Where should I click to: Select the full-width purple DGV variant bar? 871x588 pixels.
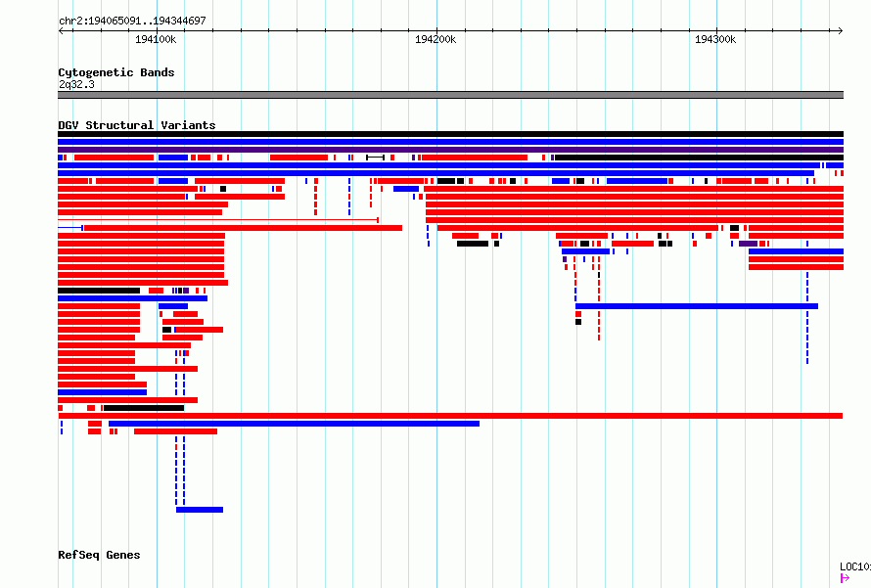coord(450,150)
